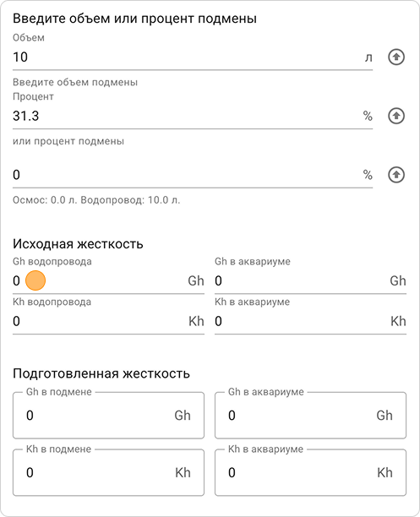Screen dimensions: 420x517
Task: Click the Gh водопровода input field
Action: click(x=108, y=281)
